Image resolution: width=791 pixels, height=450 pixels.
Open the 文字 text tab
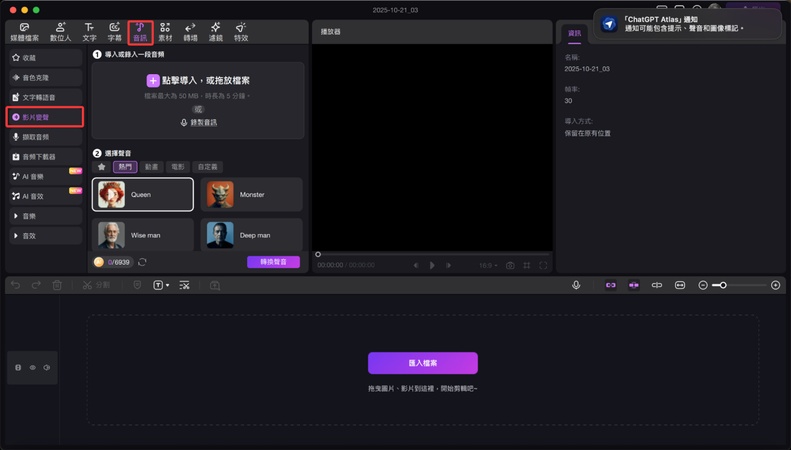tap(89, 32)
